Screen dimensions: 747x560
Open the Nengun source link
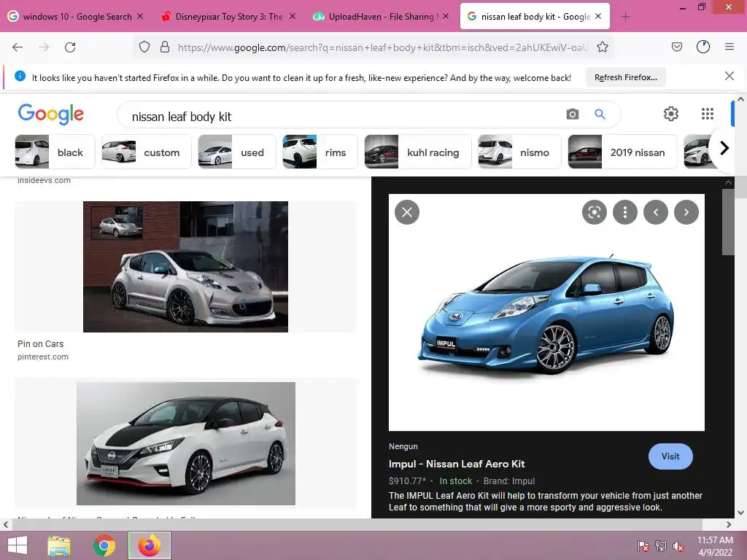(x=403, y=446)
